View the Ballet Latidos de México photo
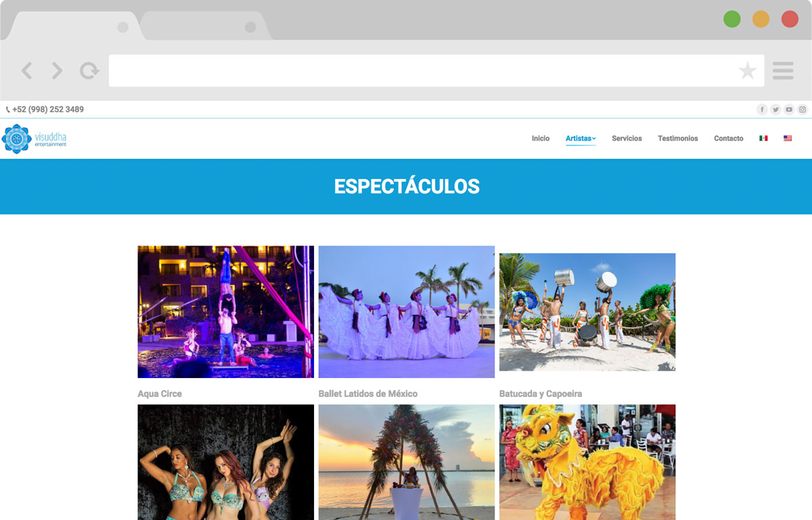Viewport: 812px width, 520px height. [x=407, y=312]
